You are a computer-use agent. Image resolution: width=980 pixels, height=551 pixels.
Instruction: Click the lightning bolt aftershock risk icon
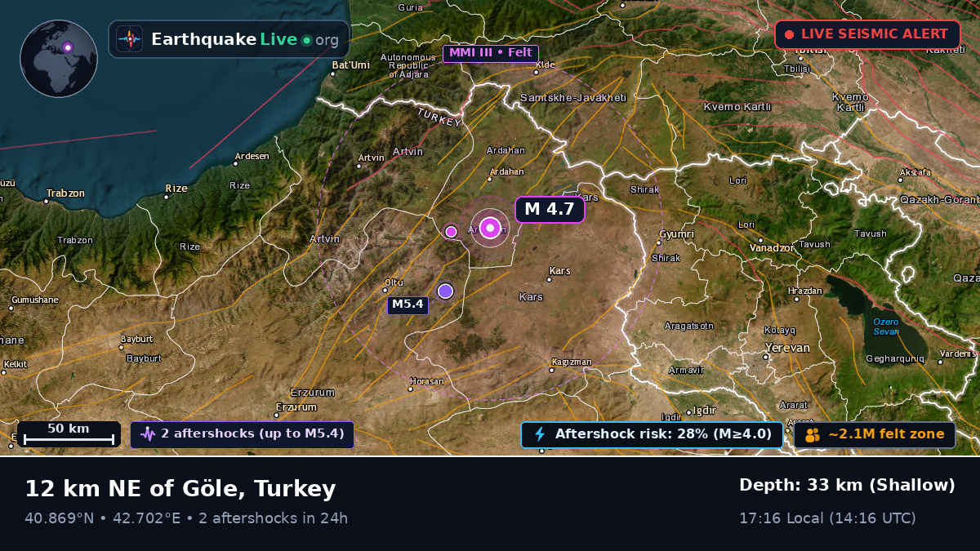[539, 434]
